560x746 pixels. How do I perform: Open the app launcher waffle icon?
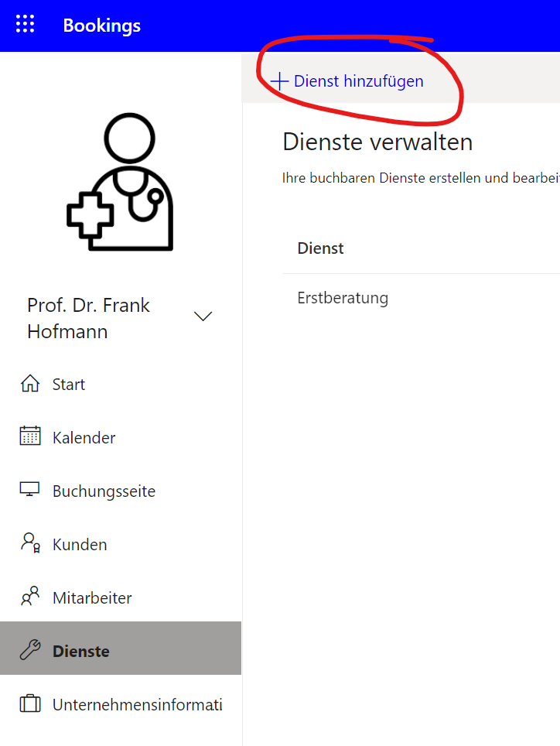point(26,25)
